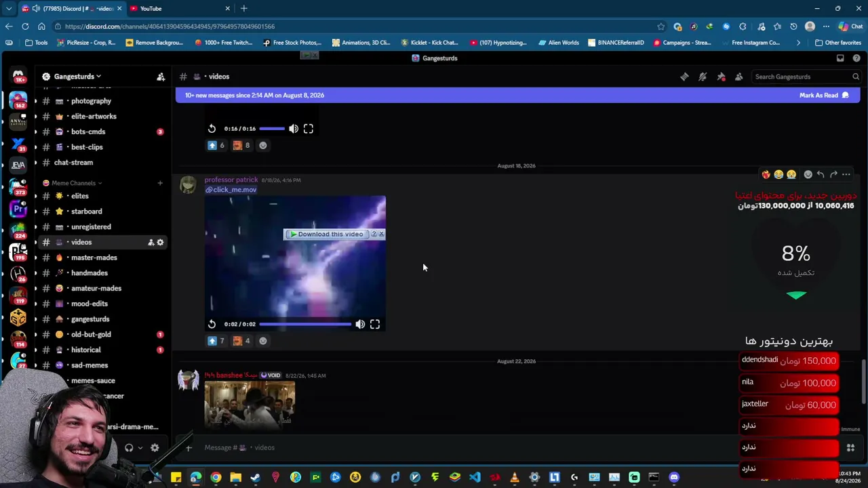
Task: Open Tools bookmarks folder
Action: [36, 43]
